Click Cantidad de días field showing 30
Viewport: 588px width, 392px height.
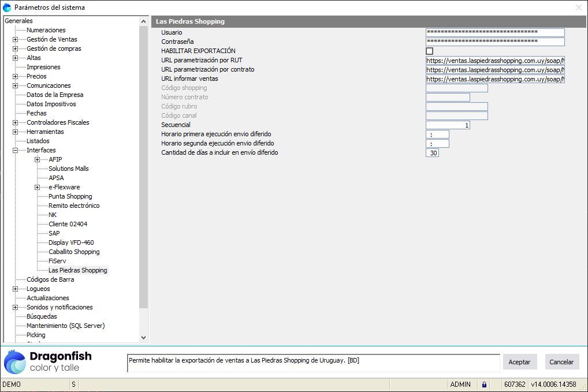point(433,153)
